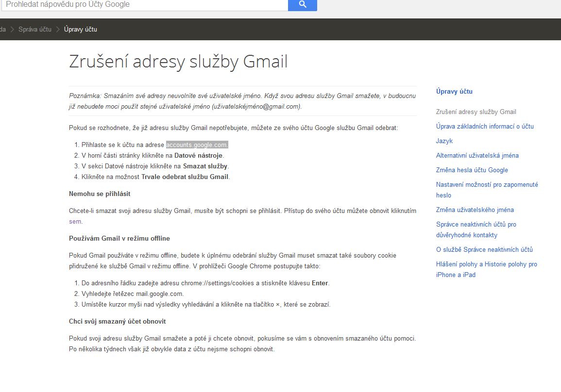Click the chevron before Správa účtu breadcrumb
This screenshot has height=392, width=561.
(x=12, y=29)
